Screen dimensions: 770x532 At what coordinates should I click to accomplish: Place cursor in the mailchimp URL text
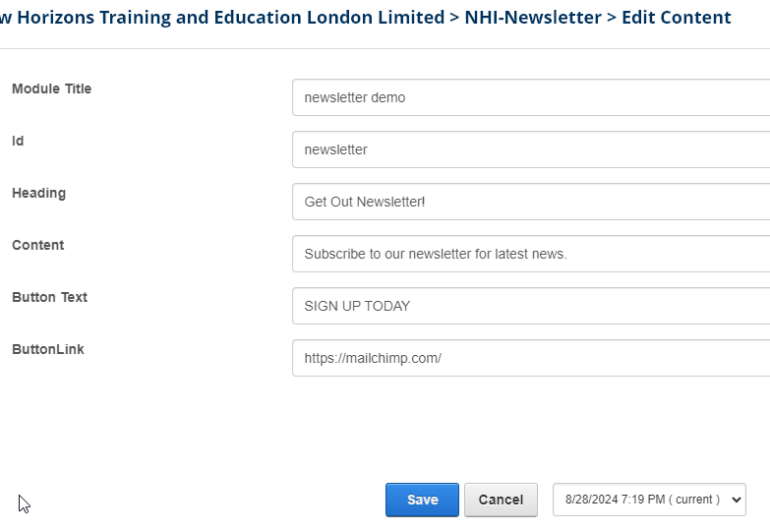point(373,358)
